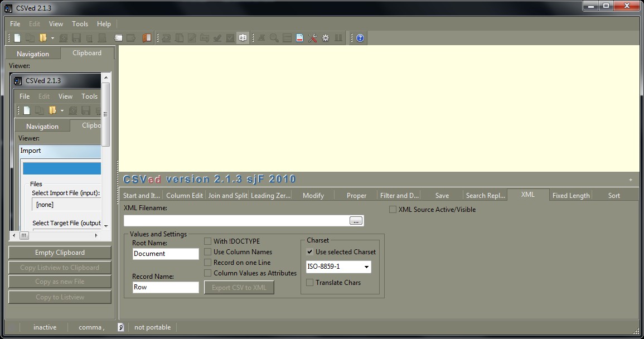Viewport: 644px width, 339px height.
Task: Switch to the Column Edit tab
Action: (x=185, y=196)
